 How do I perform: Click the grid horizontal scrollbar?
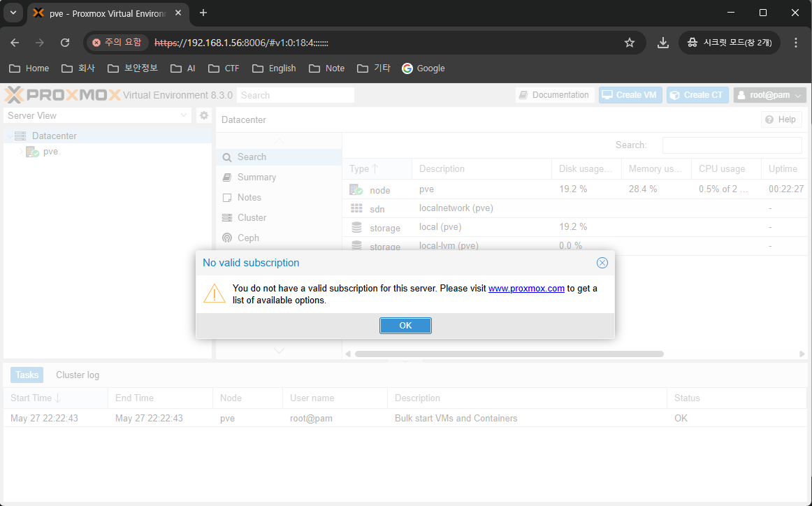pyautogui.click(x=509, y=354)
